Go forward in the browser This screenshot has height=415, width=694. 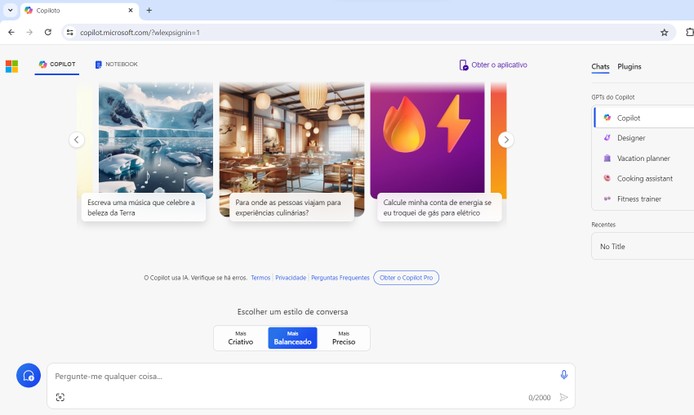pyautogui.click(x=29, y=32)
